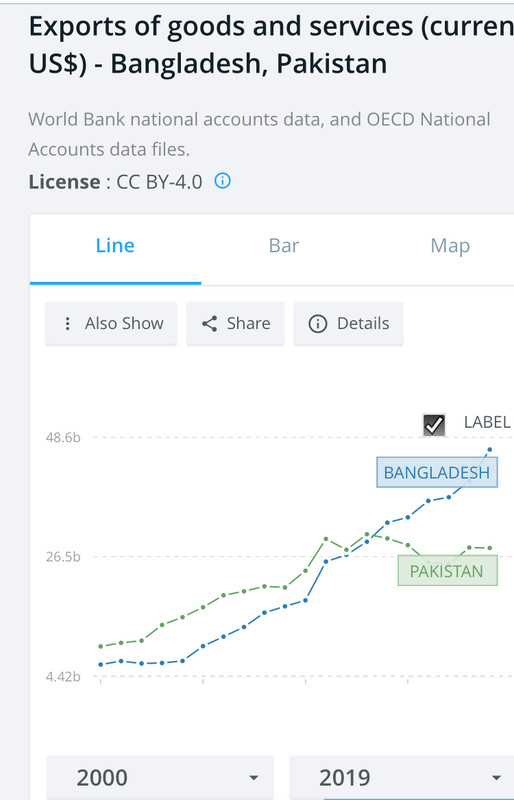
Task: Switch to the Line chart tab
Action: point(115,246)
